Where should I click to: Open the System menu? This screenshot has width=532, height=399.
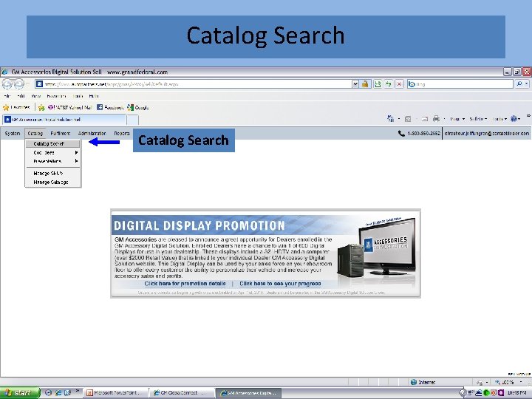13,133
